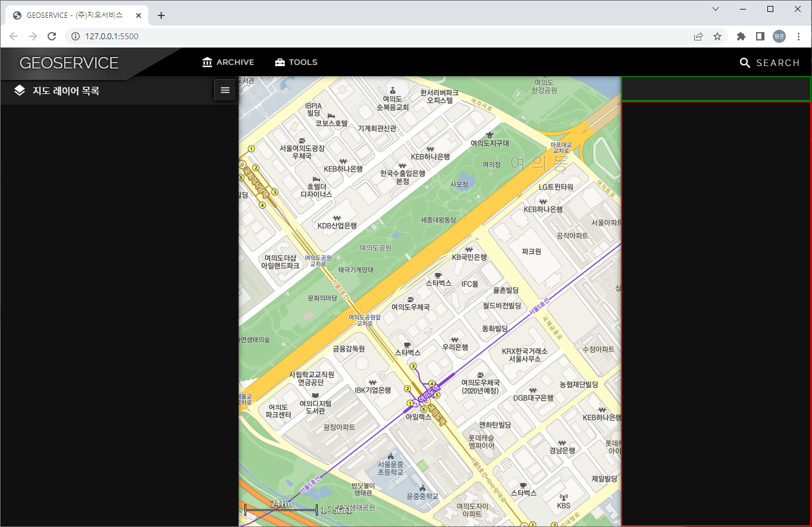Click KDB산업은행 label on the map
Viewport: 812px width, 527px height.
coord(337,226)
